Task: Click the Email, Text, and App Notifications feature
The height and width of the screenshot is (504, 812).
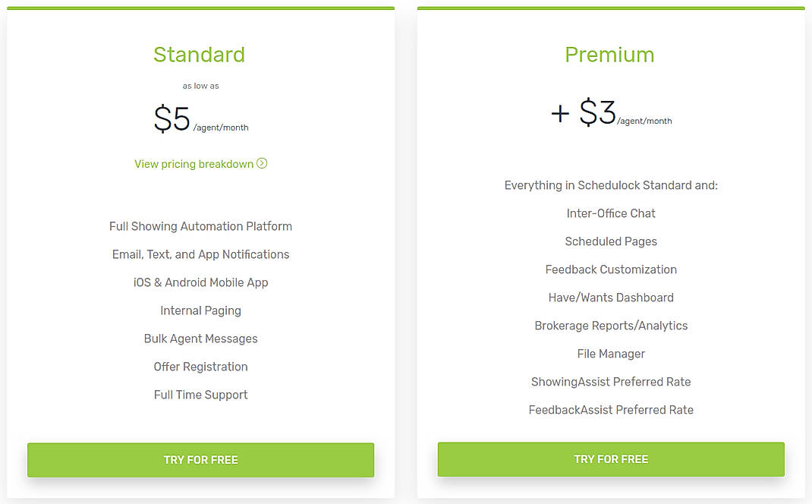Action: click(x=200, y=254)
